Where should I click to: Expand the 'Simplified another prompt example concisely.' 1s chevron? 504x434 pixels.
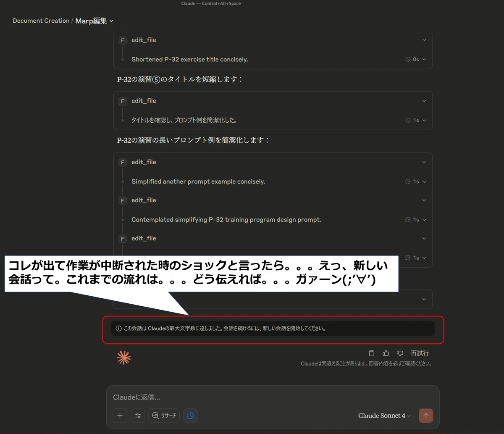point(424,181)
